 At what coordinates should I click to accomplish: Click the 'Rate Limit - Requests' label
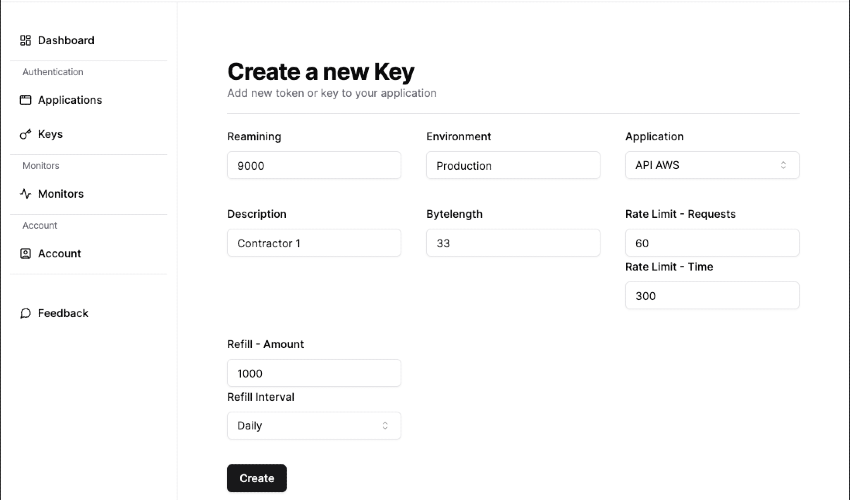tap(680, 214)
